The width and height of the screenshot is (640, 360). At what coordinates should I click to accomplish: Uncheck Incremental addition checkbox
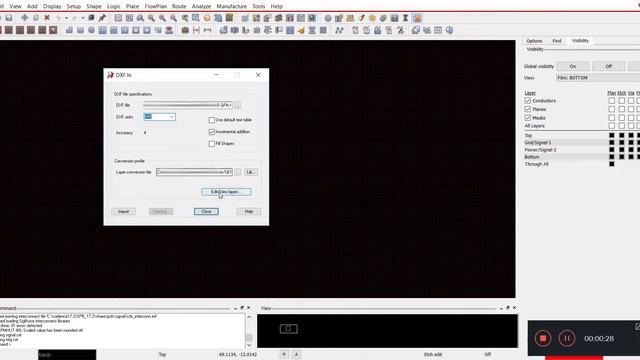tap(211, 132)
